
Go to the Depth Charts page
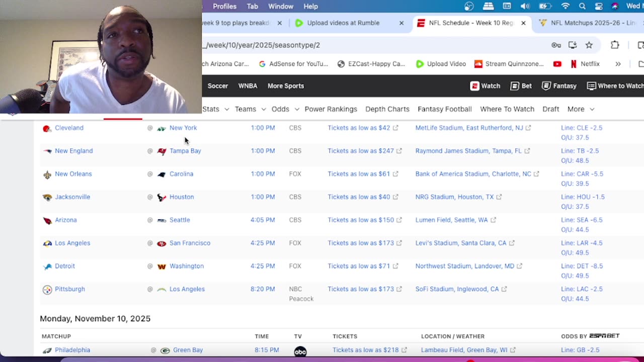tap(387, 109)
